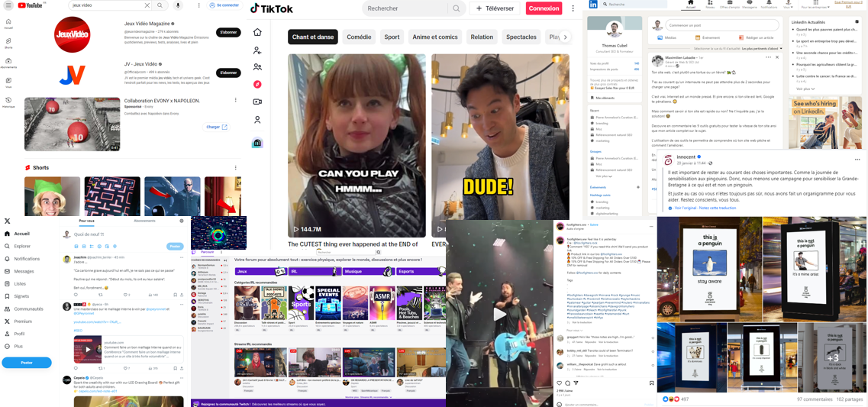Image resolution: width=868 pixels, height=407 pixels.
Task: Click Charger on the Evony ad
Action: pos(217,128)
